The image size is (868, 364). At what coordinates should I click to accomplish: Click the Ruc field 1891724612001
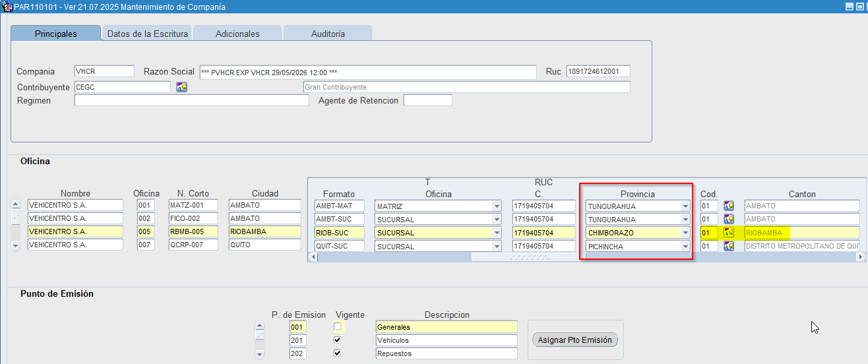598,71
